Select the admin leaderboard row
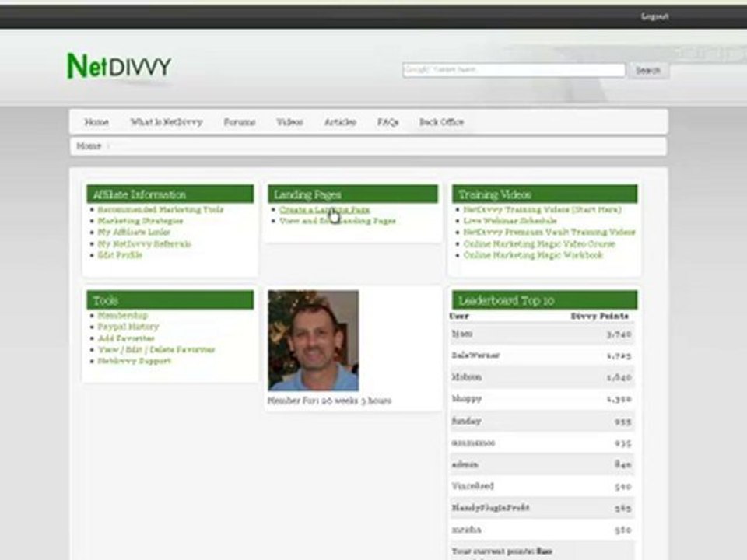This screenshot has height=560, width=747. pos(542,464)
